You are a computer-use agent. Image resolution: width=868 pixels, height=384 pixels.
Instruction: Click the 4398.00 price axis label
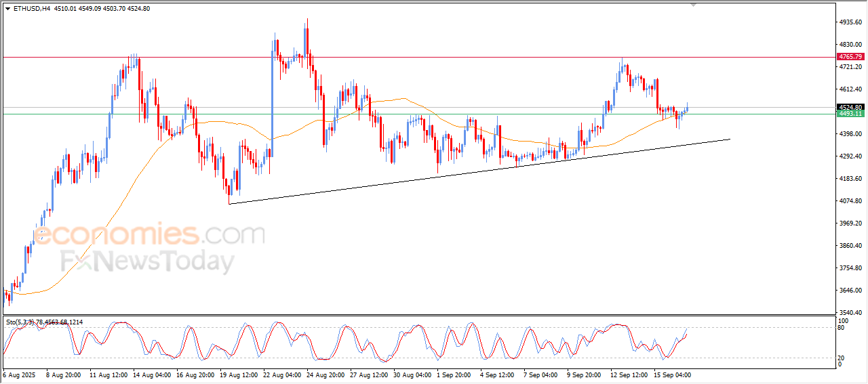pos(850,134)
